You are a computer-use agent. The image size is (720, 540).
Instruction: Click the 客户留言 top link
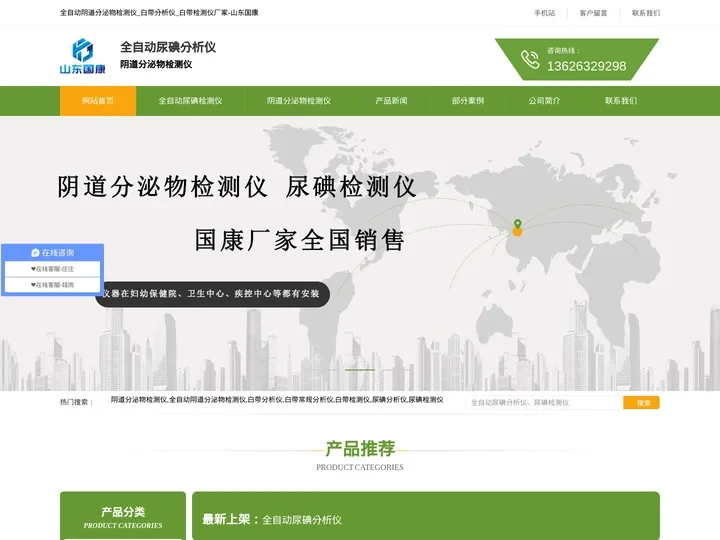tap(593, 13)
